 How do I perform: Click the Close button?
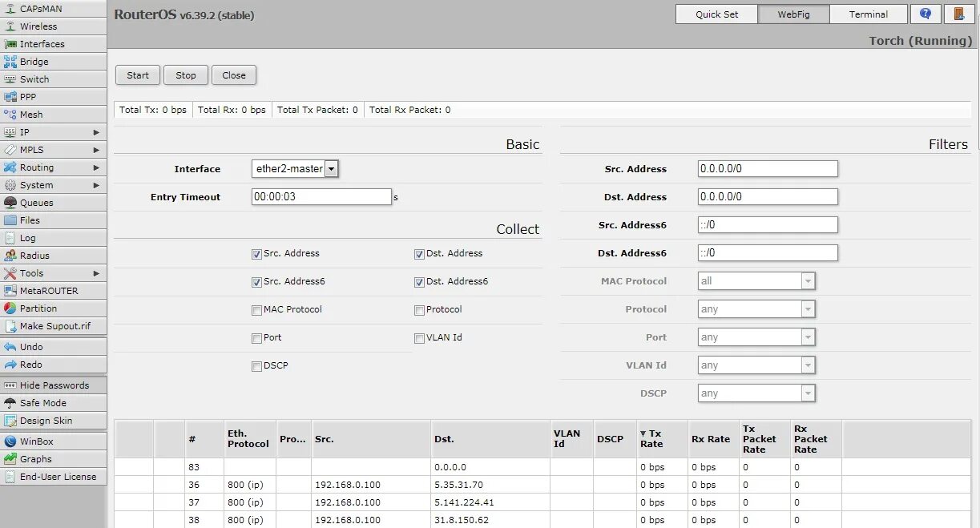(x=234, y=75)
